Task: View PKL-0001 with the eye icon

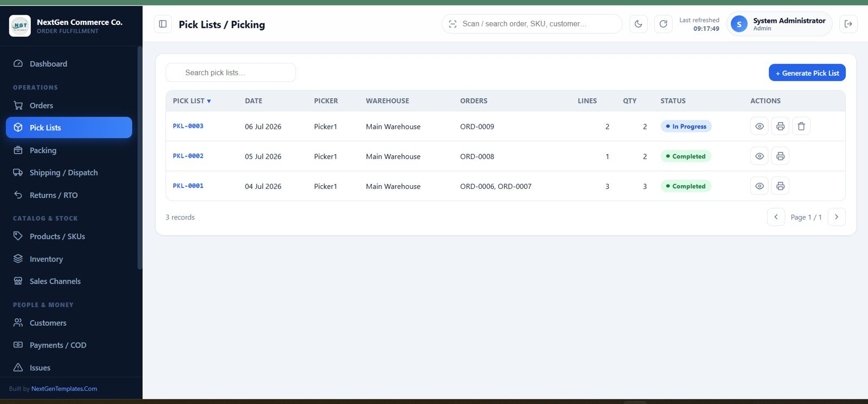Action: pos(759,186)
